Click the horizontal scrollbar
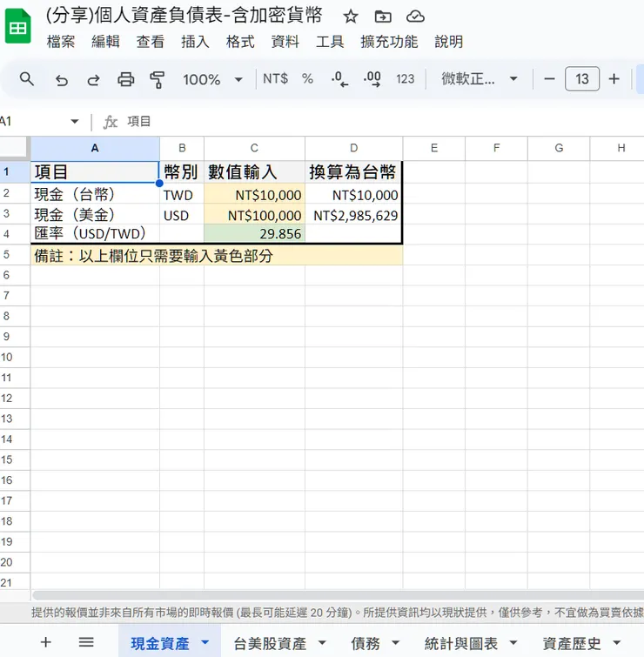 point(338,595)
